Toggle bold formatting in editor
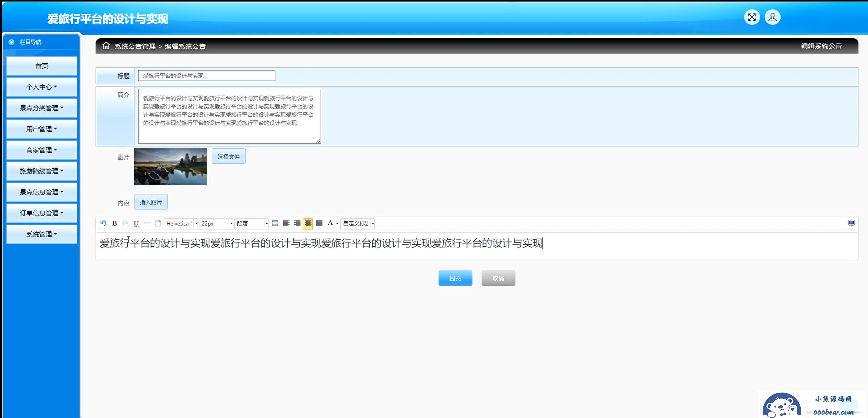This screenshot has height=418, width=868. coord(115,223)
